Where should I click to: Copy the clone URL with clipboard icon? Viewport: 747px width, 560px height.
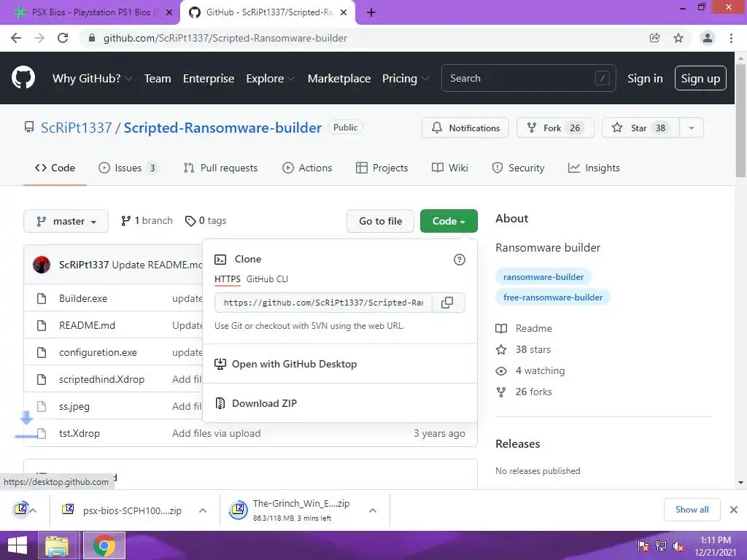(x=447, y=303)
